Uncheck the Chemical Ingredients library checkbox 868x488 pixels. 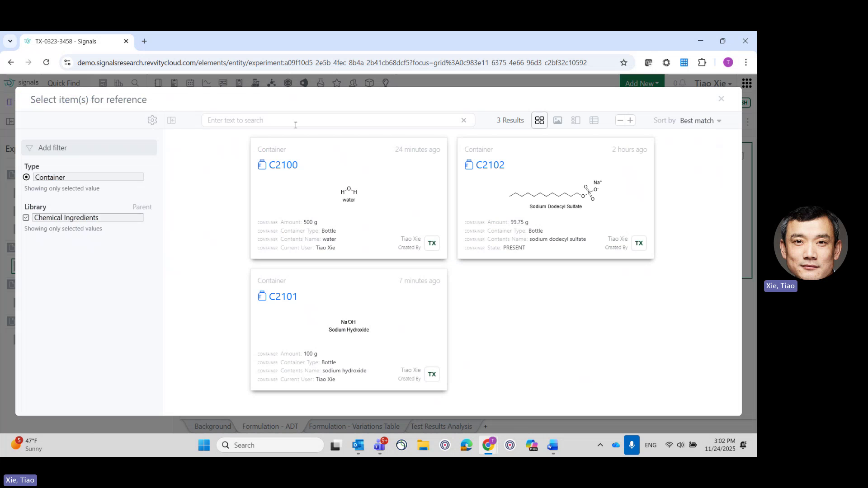(26, 217)
